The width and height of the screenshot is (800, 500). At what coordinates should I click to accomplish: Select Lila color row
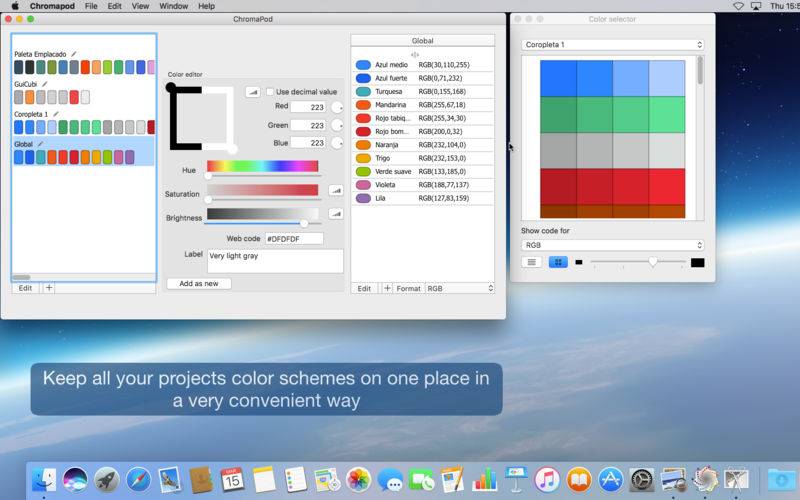coord(422,198)
